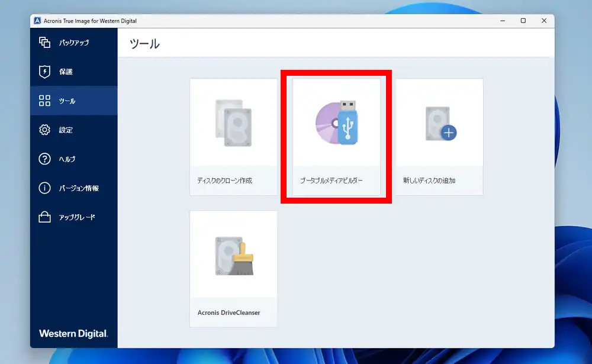Open 新しいディスクの追加 tool label
592x364 pixels.
click(429, 181)
